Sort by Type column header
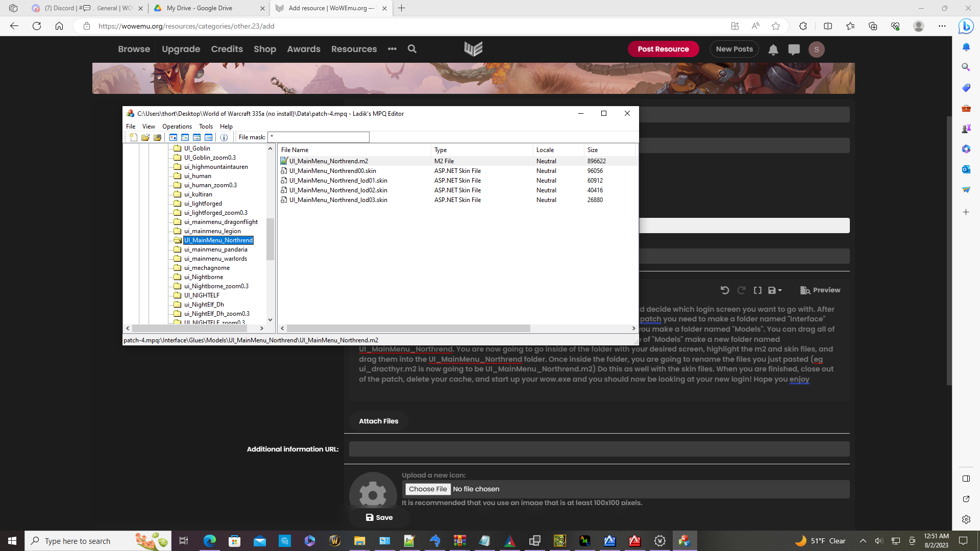The image size is (980, 551). pyautogui.click(x=482, y=150)
